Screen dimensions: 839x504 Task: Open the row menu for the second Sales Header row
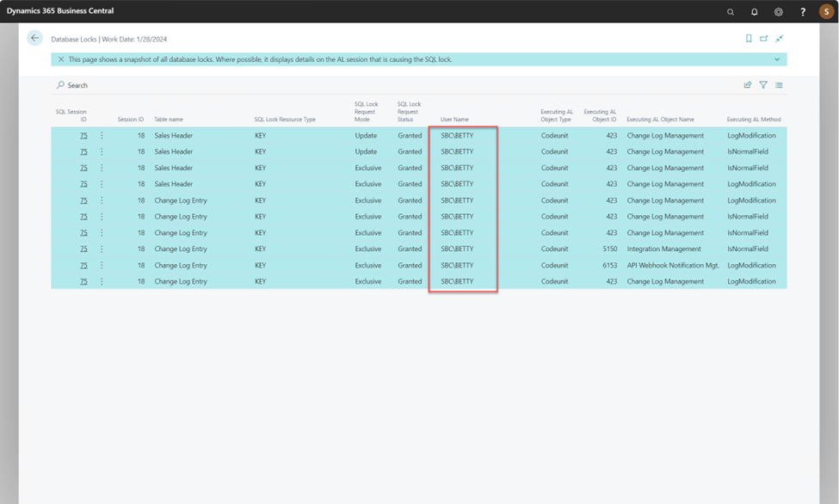[x=102, y=151]
